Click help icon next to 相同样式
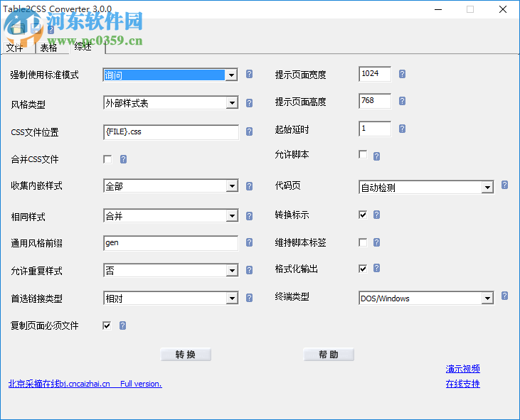 click(x=250, y=216)
